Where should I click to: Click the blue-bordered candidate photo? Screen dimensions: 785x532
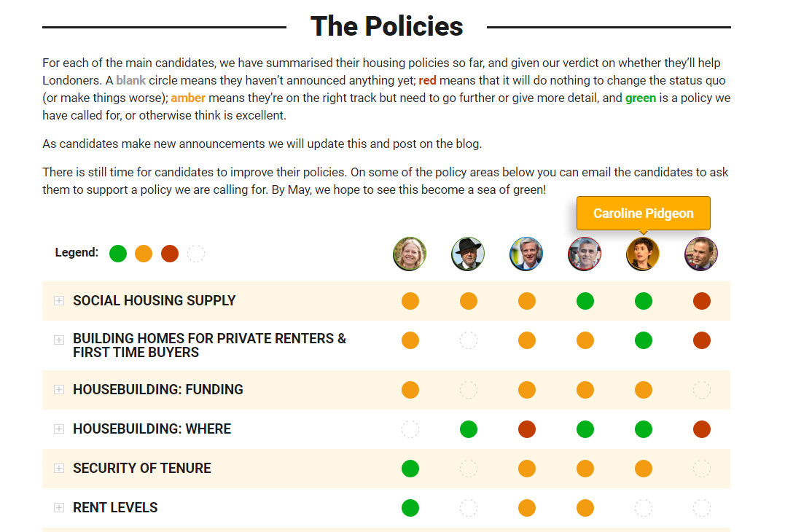526,254
